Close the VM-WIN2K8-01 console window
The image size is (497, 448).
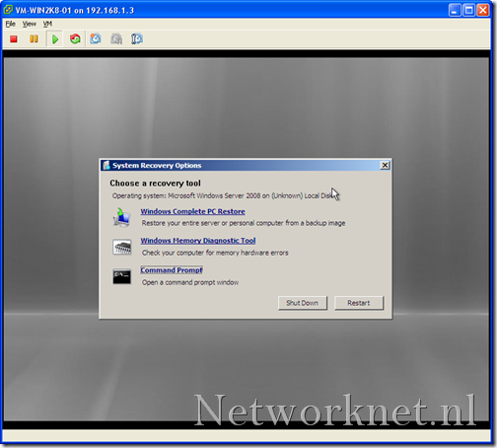point(483,10)
